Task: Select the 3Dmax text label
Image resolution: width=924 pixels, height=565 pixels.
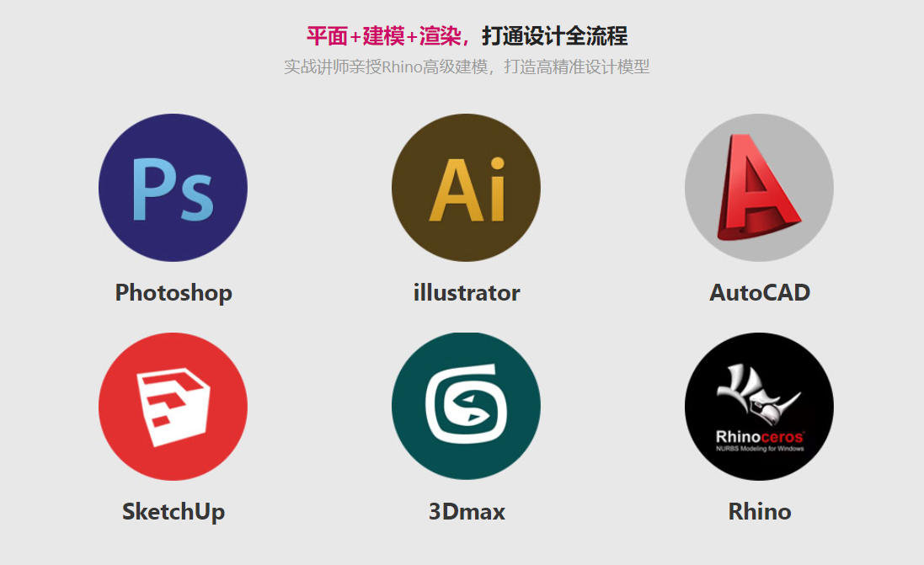Action: 467,511
